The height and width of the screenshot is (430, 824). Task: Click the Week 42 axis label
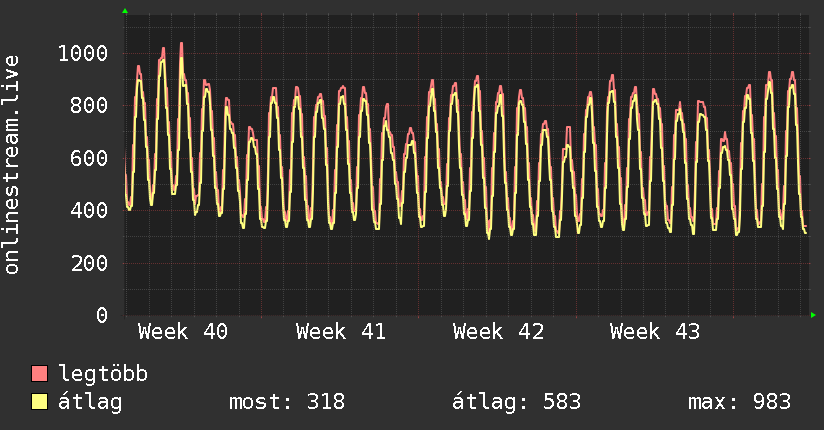click(x=498, y=332)
